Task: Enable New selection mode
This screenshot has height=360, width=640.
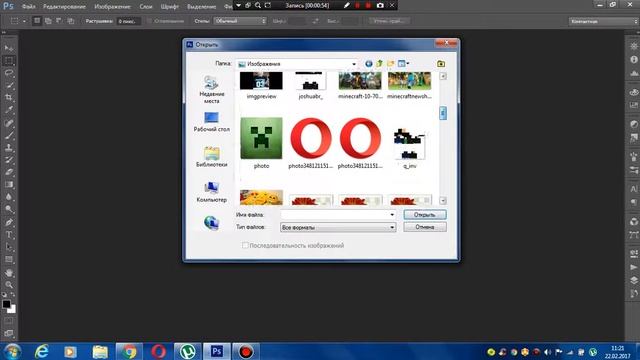Action: tap(37, 21)
